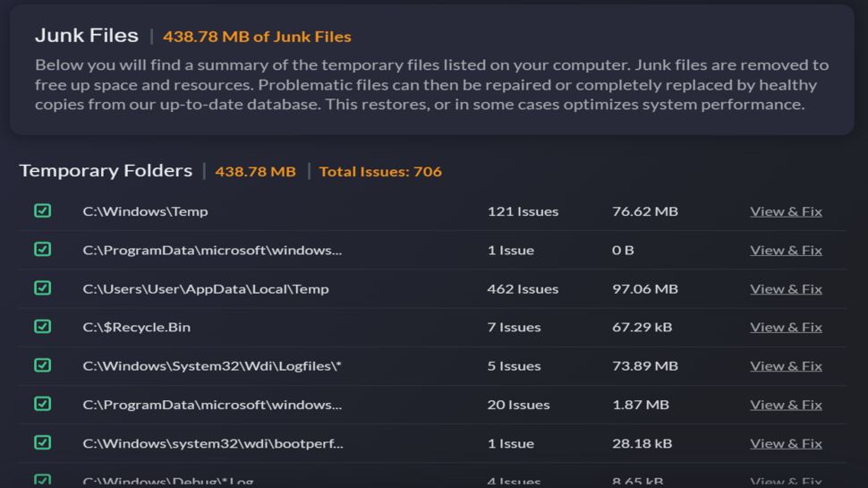The image size is (868, 488).
Task: Click the C:\Users\User\AppData\Local\Temp path text
Action: [x=206, y=289]
